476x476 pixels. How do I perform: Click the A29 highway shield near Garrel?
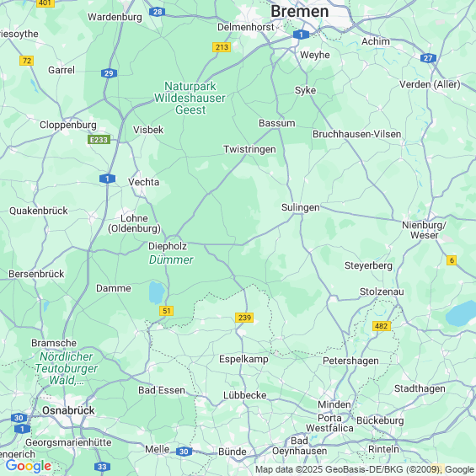coord(109,73)
